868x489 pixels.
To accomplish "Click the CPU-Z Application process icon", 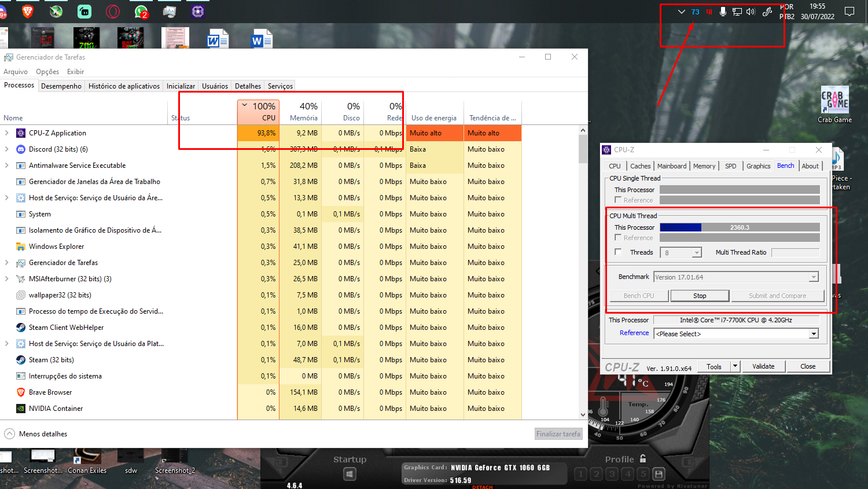I will tap(21, 133).
